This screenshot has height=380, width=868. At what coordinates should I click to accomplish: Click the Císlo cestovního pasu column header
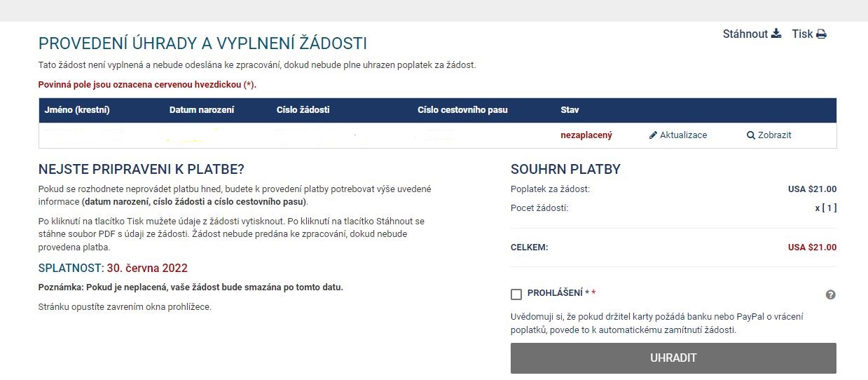point(462,110)
